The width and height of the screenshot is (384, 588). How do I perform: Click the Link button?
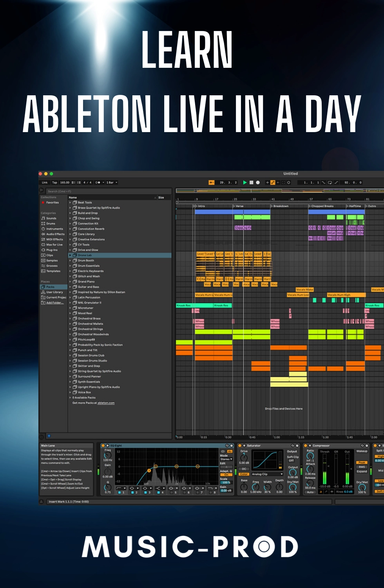pyautogui.click(x=45, y=182)
